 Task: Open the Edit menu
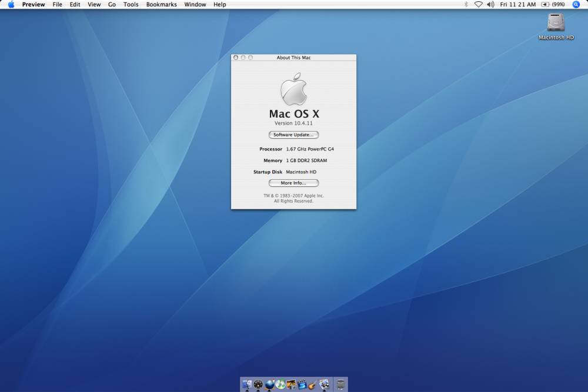(75, 5)
